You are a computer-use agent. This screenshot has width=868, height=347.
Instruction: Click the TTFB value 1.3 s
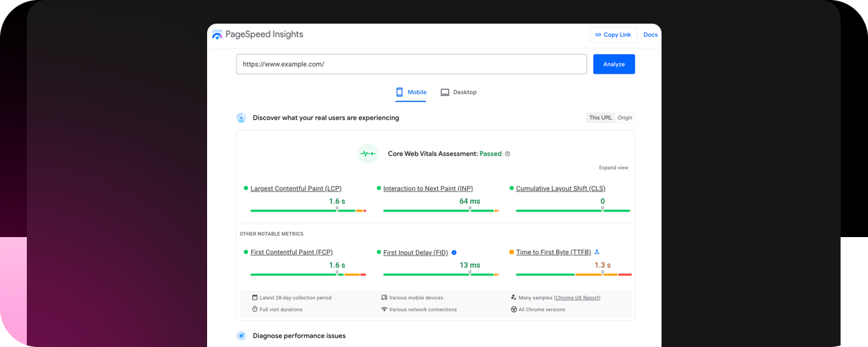coord(603,265)
